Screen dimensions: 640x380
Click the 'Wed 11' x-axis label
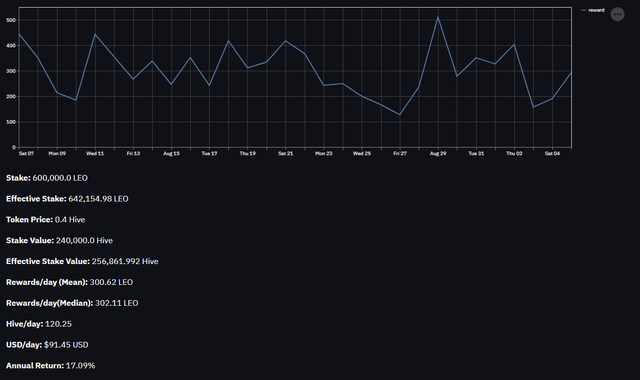95,153
